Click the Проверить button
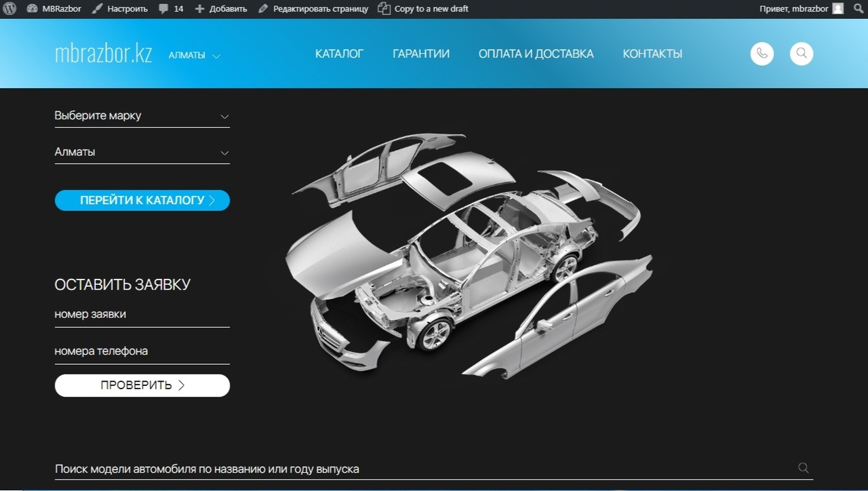 (x=142, y=385)
